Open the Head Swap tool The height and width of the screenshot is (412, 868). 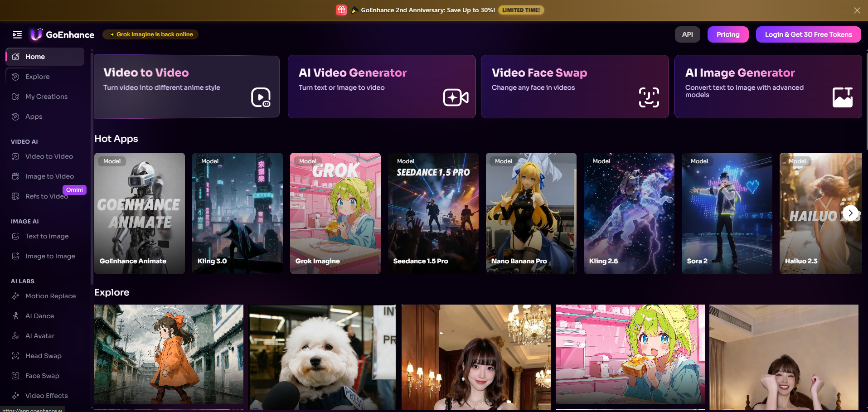coord(43,355)
